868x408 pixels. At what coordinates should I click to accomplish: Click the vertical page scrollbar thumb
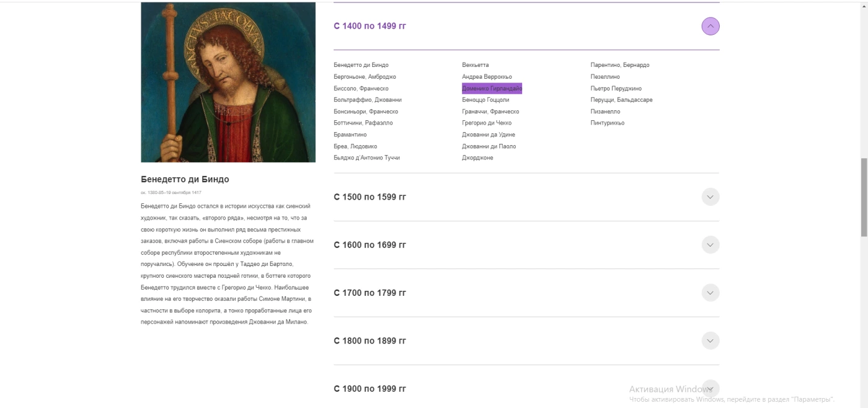click(x=864, y=197)
